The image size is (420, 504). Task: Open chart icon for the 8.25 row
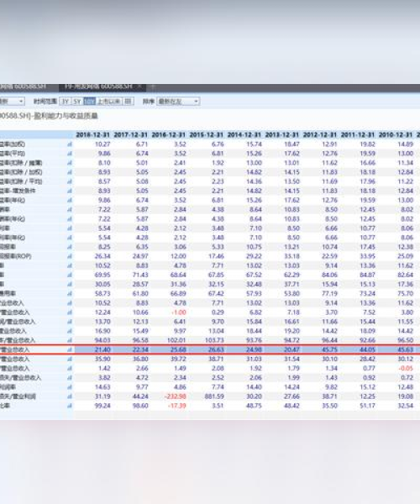(x=70, y=247)
